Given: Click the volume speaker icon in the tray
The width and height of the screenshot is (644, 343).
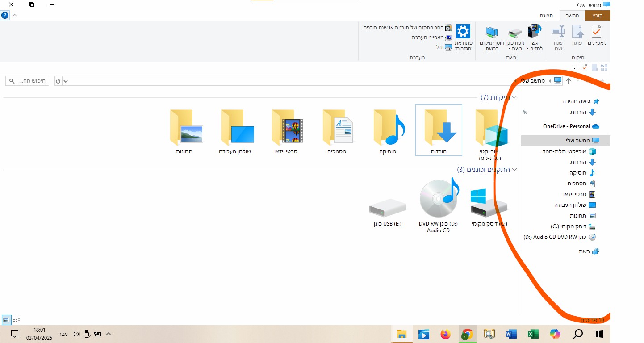Looking at the screenshot, I should tap(75, 334).
